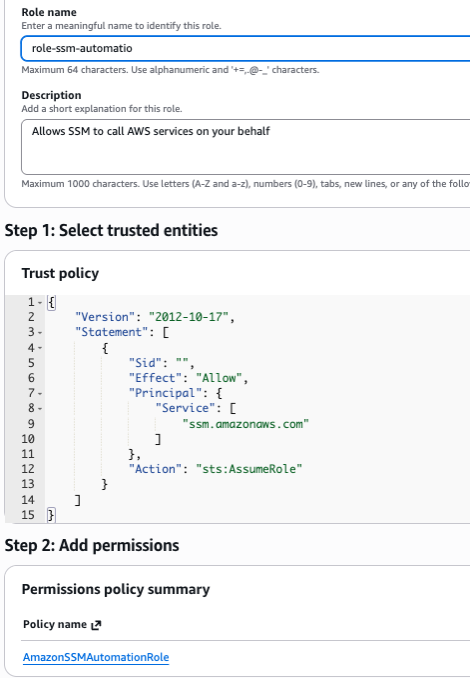470x678 pixels.
Task: Click the closing brace on line 15
Action: point(51,515)
